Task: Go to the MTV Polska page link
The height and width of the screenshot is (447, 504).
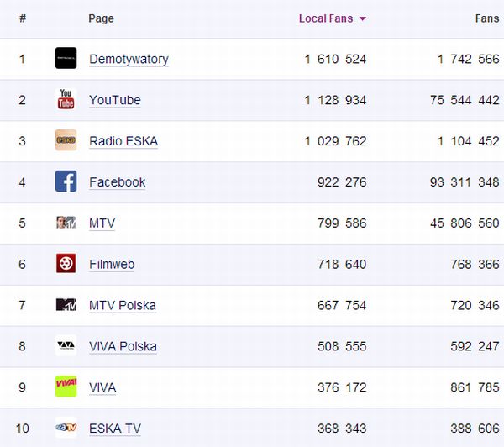Action: [122, 305]
